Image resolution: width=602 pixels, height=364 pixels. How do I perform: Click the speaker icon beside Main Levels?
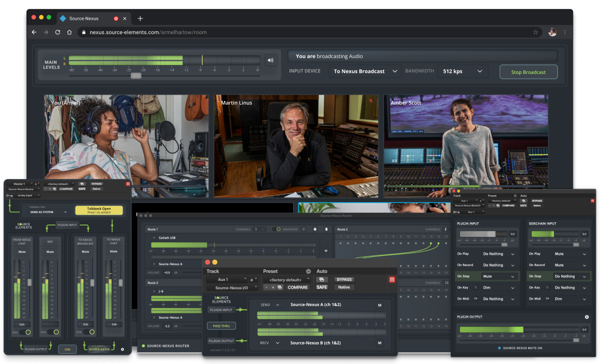pyautogui.click(x=271, y=60)
